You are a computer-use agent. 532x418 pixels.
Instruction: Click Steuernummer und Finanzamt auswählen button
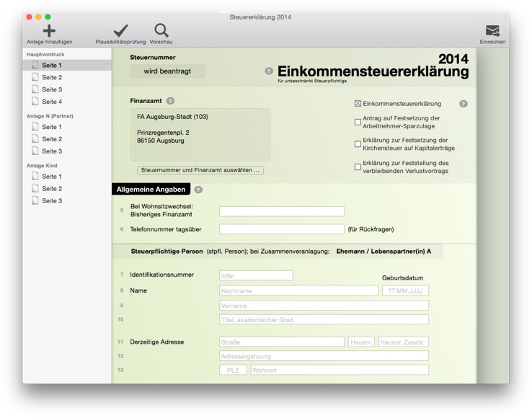click(x=200, y=170)
